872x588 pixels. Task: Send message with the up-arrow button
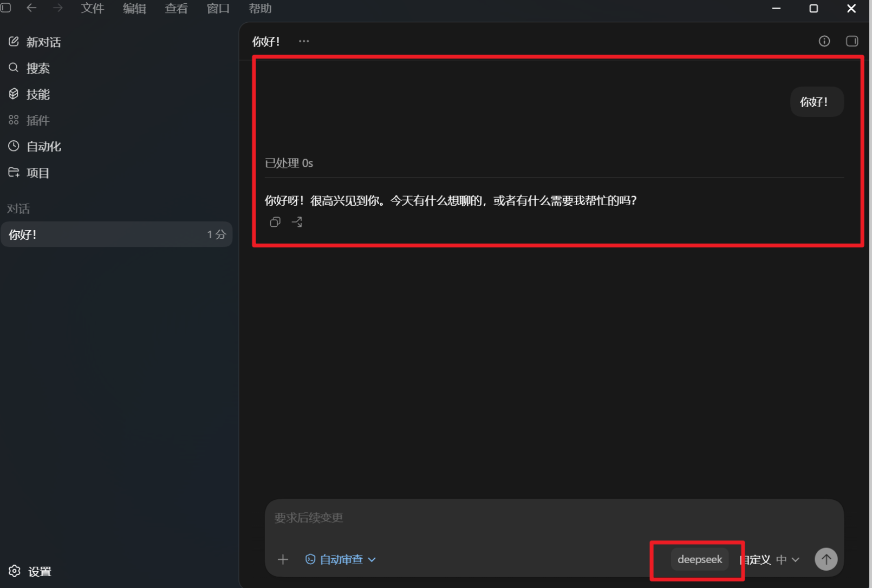pos(826,559)
